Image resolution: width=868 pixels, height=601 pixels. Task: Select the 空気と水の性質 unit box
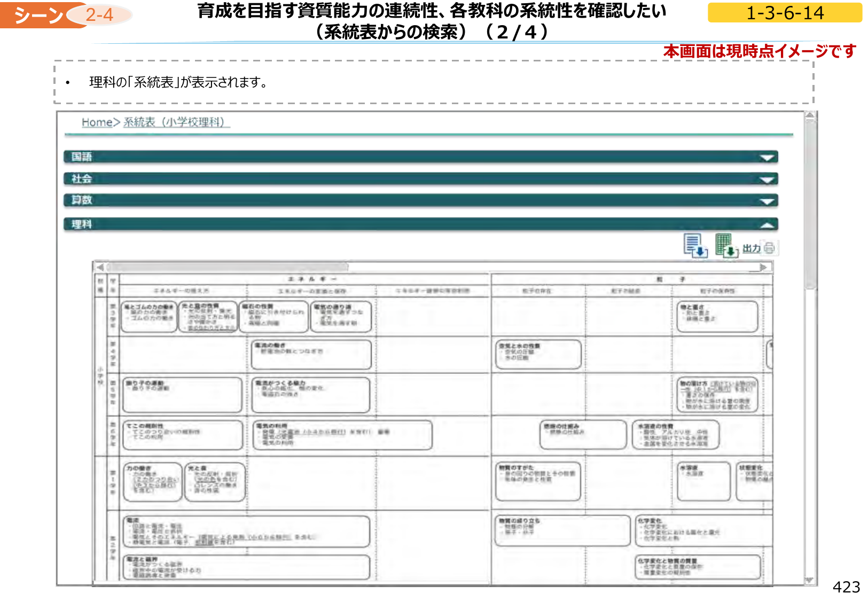pos(538,355)
